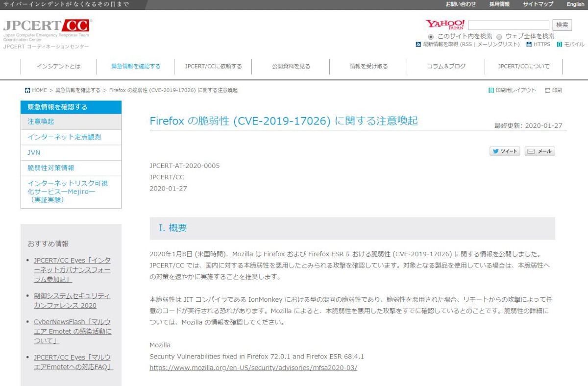Click the print layout icon
This screenshot has width=588, height=386.
click(491, 90)
